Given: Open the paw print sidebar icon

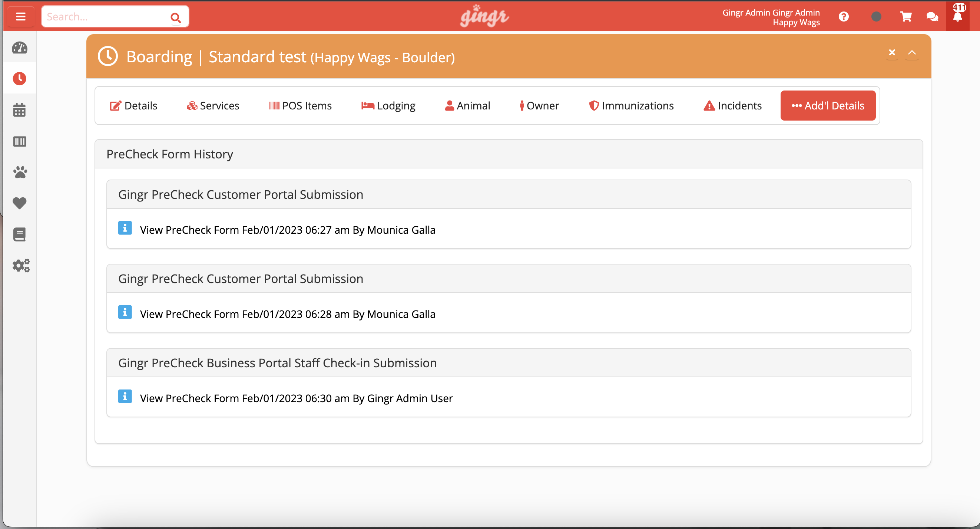Looking at the screenshot, I should pyautogui.click(x=20, y=172).
